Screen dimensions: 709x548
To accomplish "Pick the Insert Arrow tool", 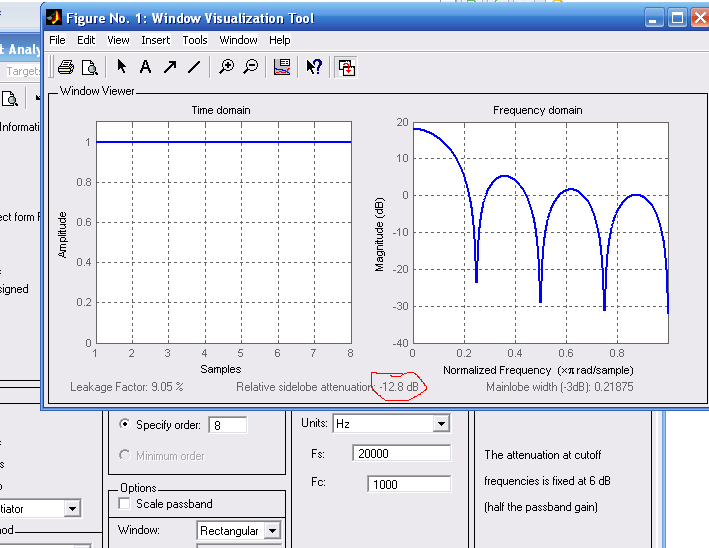I will click(169, 67).
